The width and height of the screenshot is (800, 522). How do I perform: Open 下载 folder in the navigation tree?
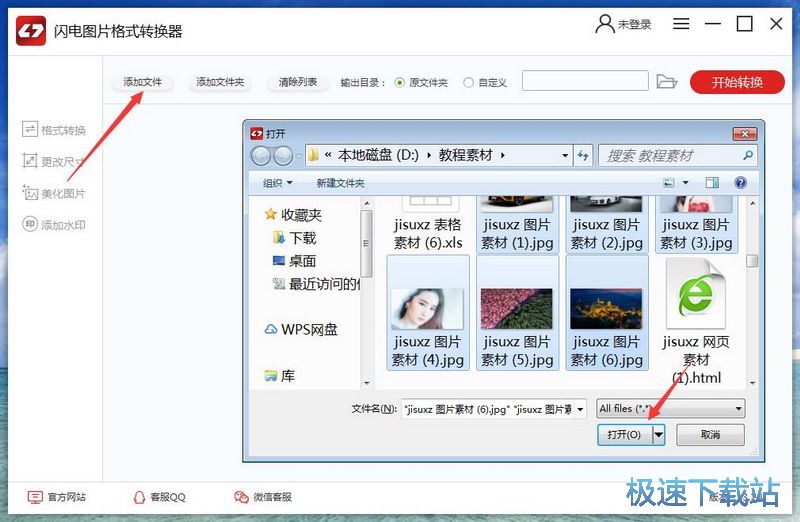pyautogui.click(x=302, y=238)
